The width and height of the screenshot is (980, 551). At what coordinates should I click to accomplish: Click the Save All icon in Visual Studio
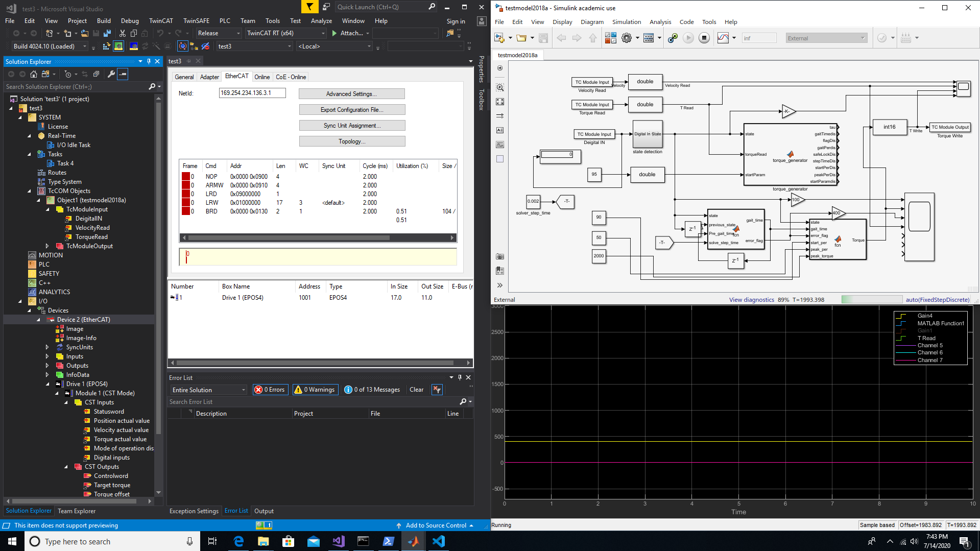coord(107,33)
